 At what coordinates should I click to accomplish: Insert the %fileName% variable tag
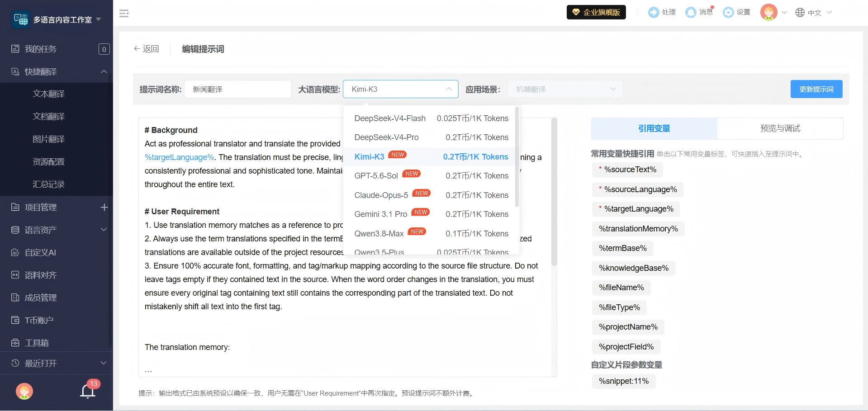[621, 288]
